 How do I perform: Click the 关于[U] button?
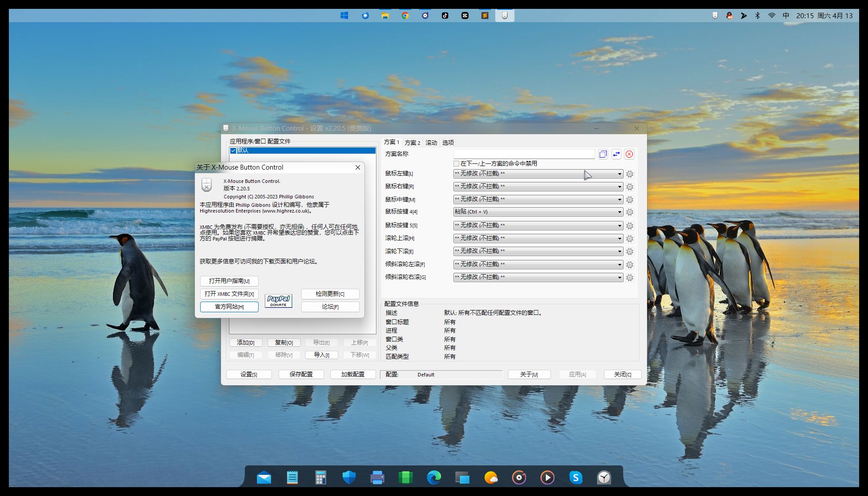click(529, 374)
